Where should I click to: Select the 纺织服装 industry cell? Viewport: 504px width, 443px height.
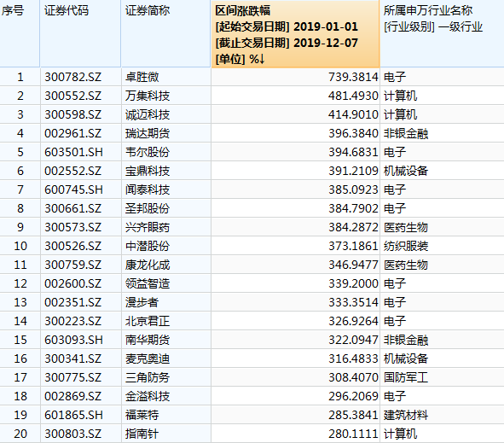pos(406,246)
